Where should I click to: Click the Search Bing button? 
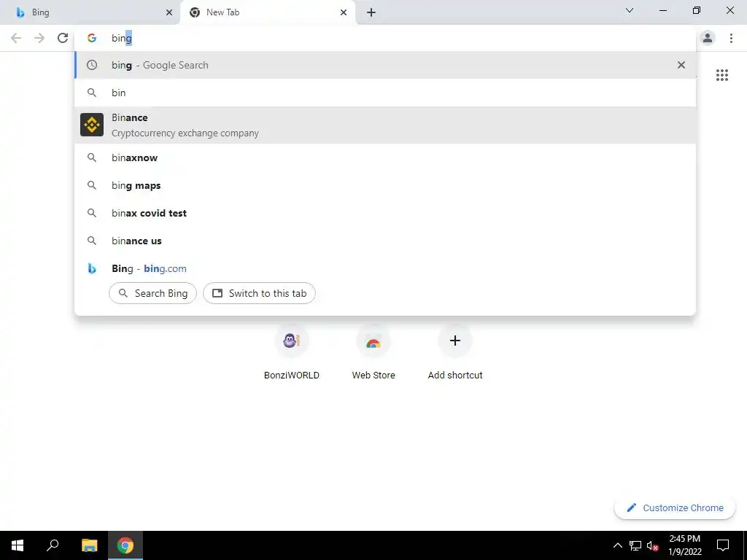(x=153, y=293)
